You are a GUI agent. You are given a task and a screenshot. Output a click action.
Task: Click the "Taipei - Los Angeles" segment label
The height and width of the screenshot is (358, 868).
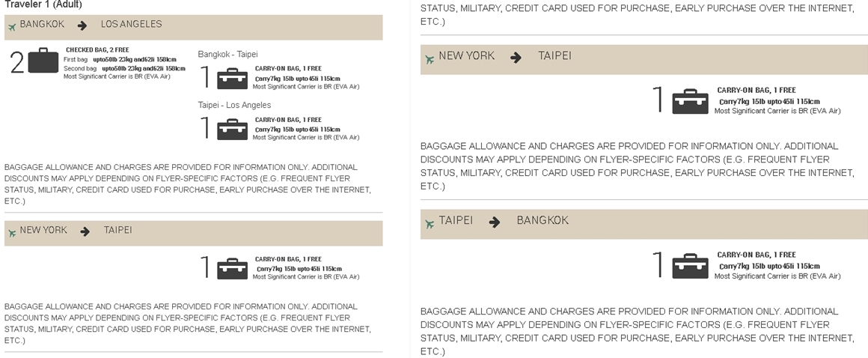click(x=234, y=105)
